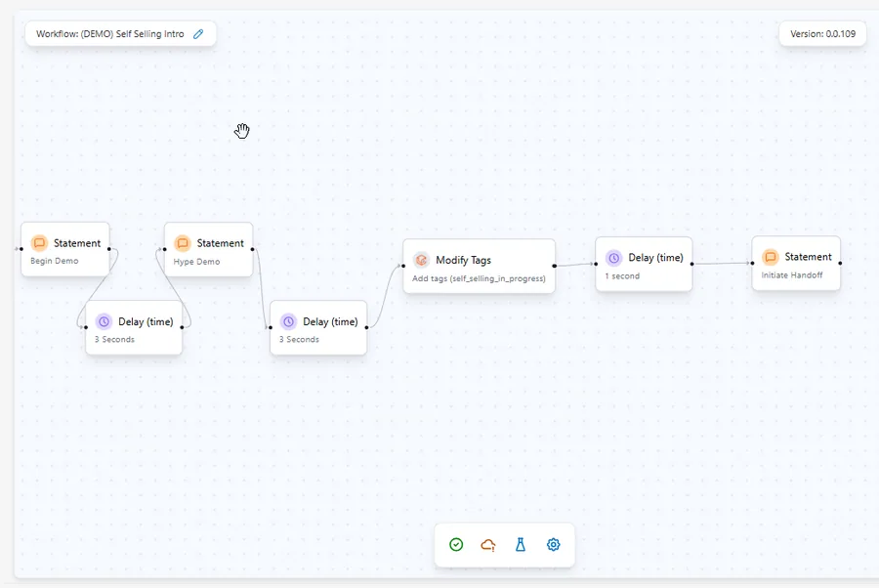This screenshot has height=588, width=879.
Task: Click the green checkmark validate icon
Action: point(456,544)
